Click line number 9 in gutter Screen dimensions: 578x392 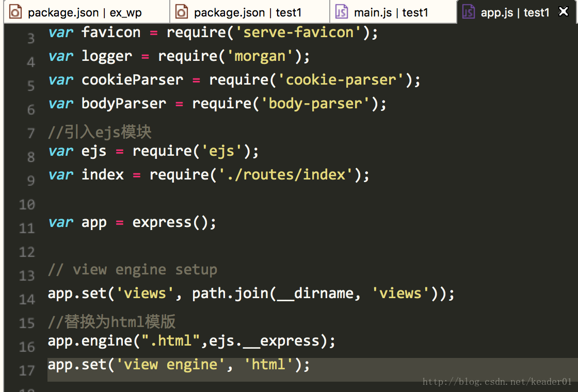coord(31,181)
